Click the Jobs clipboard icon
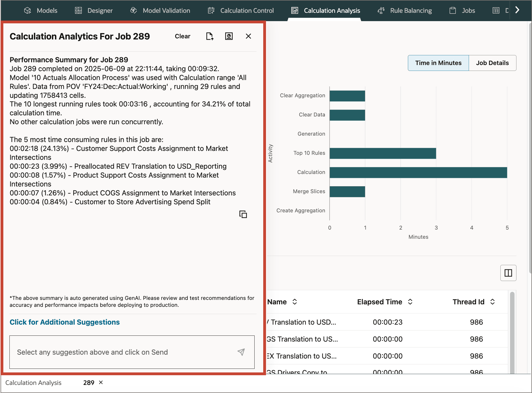 click(453, 11)
